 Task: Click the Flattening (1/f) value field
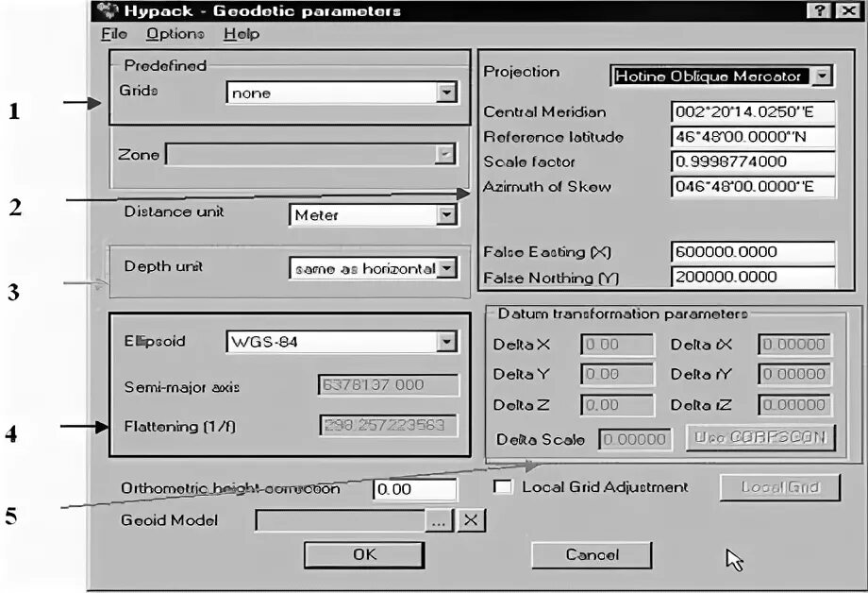click(389, 426)
